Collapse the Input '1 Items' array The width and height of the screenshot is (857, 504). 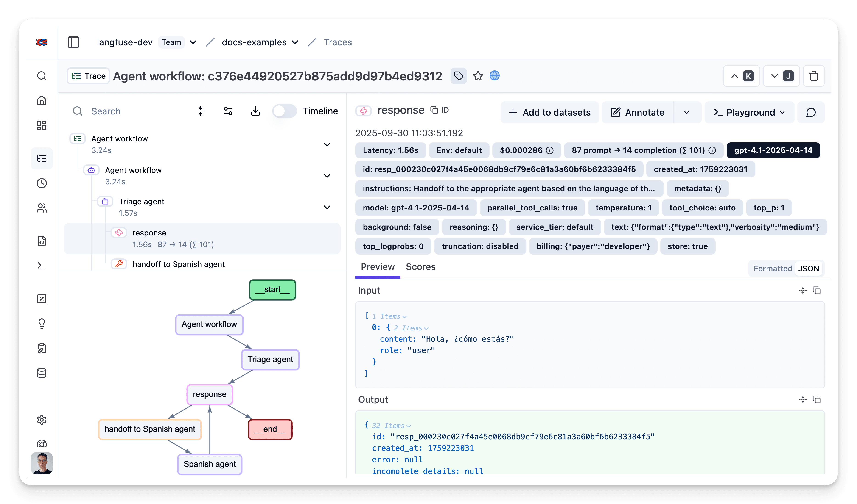coord(389,316)
